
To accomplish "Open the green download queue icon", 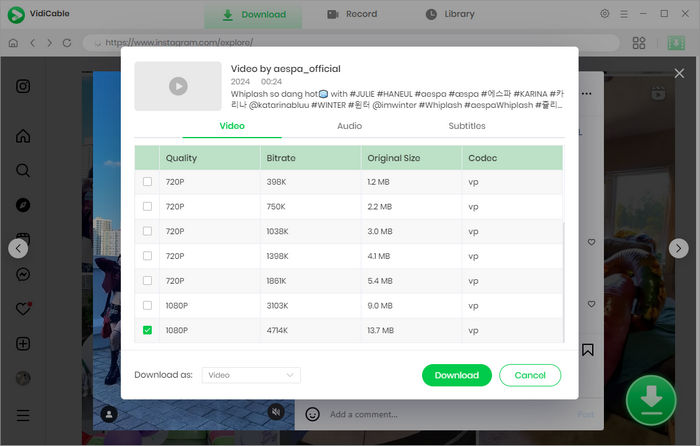I will click(676, 43).
